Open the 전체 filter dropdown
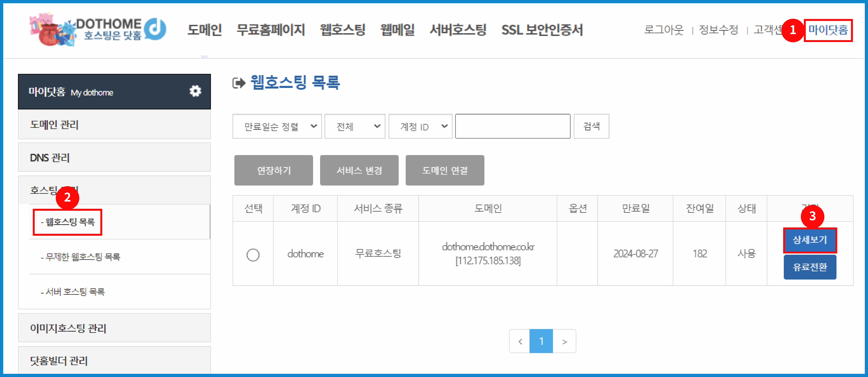 pyautogui.click(x=355, y=126)
